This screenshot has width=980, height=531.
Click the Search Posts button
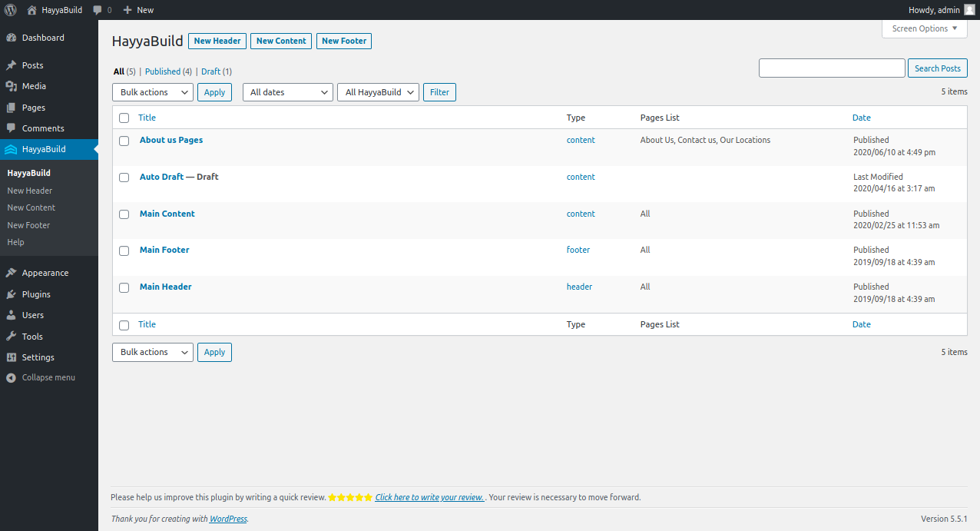(938, 68)
